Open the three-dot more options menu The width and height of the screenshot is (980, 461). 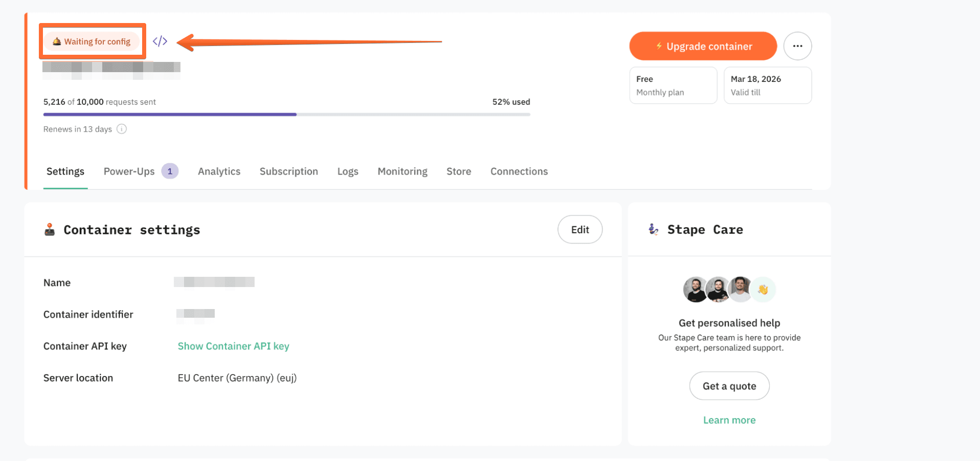(x=797, y=46)
